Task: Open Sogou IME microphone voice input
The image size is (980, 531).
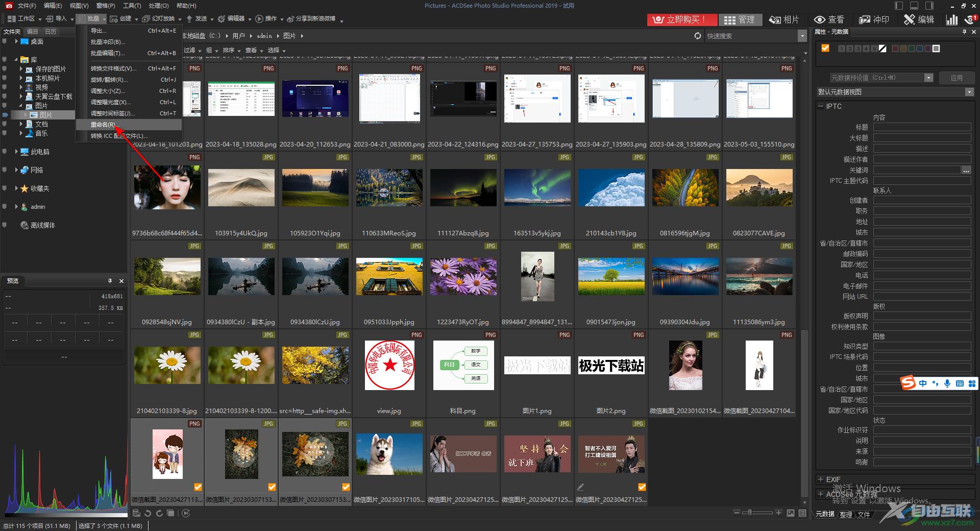Action: (947, 383)
